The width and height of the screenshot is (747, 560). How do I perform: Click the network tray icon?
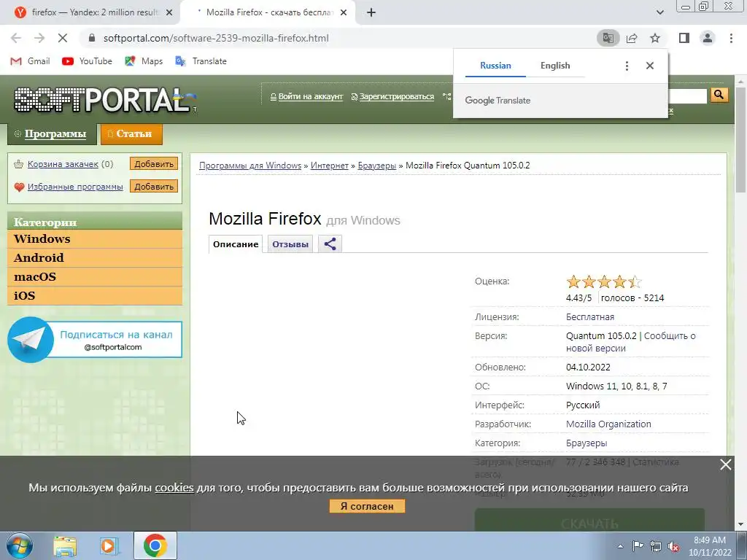point(656,546)
